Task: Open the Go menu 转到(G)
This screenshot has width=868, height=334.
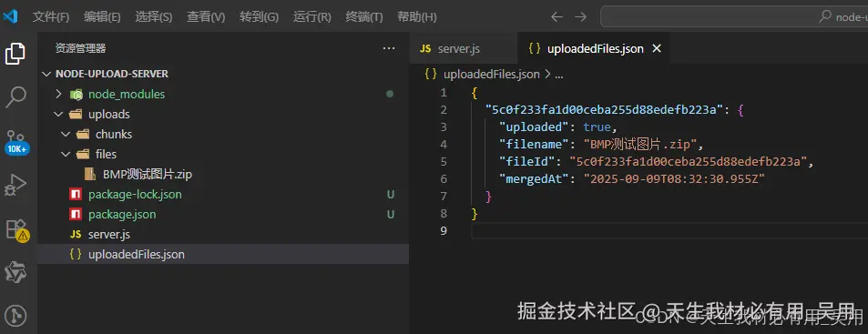Action: click(259, 17)
